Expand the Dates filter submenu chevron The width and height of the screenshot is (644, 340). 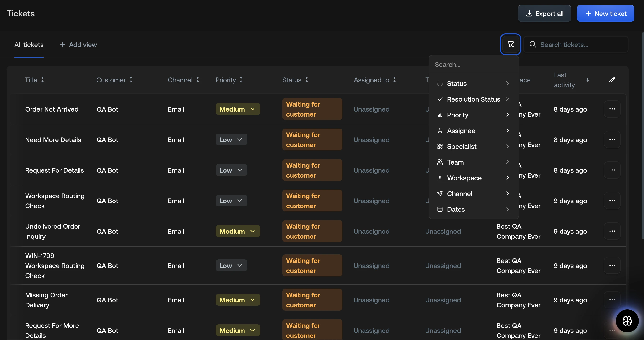click(x=507, y=209)
